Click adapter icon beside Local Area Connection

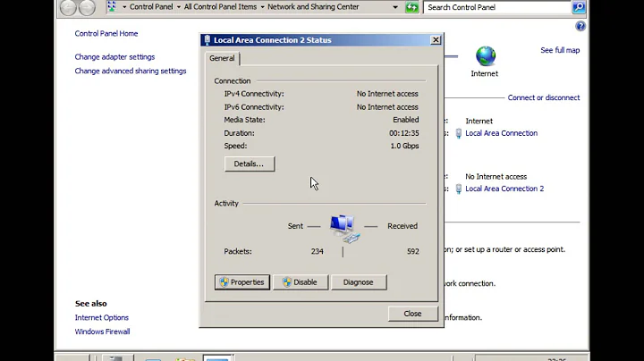458,133
